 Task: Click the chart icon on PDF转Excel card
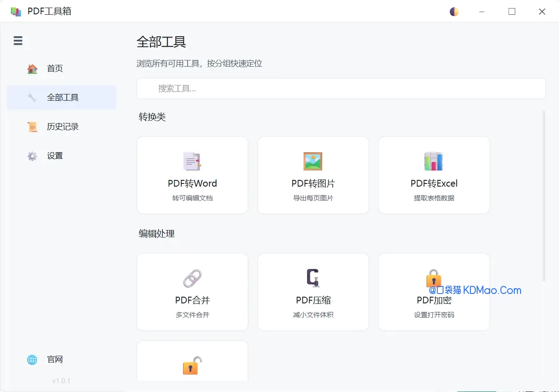434,162
